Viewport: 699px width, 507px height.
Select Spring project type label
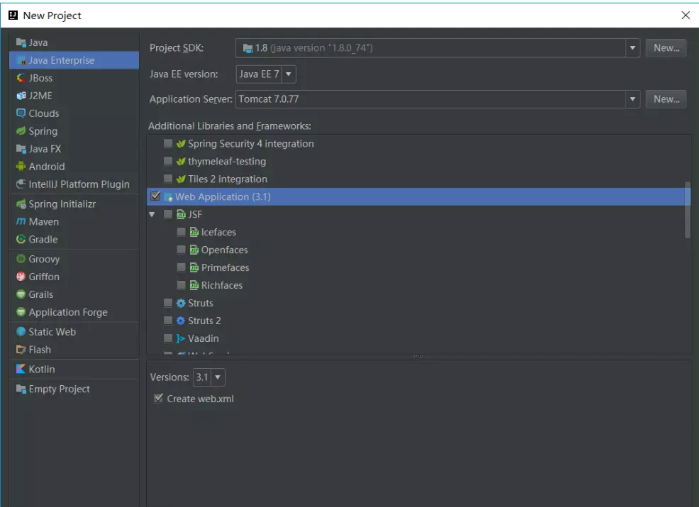pos(43,131)
